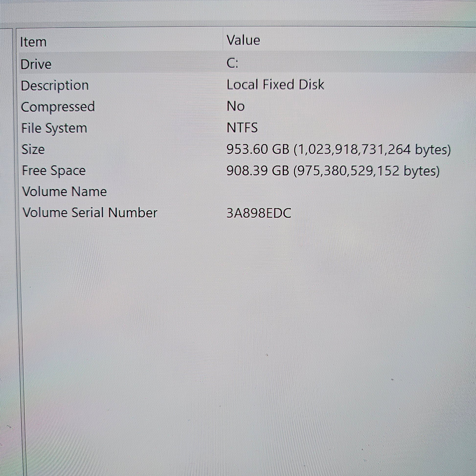476x476 pixels.
Task: Click the serial number 3A898EDC
Action: click(x=259, y=213)
